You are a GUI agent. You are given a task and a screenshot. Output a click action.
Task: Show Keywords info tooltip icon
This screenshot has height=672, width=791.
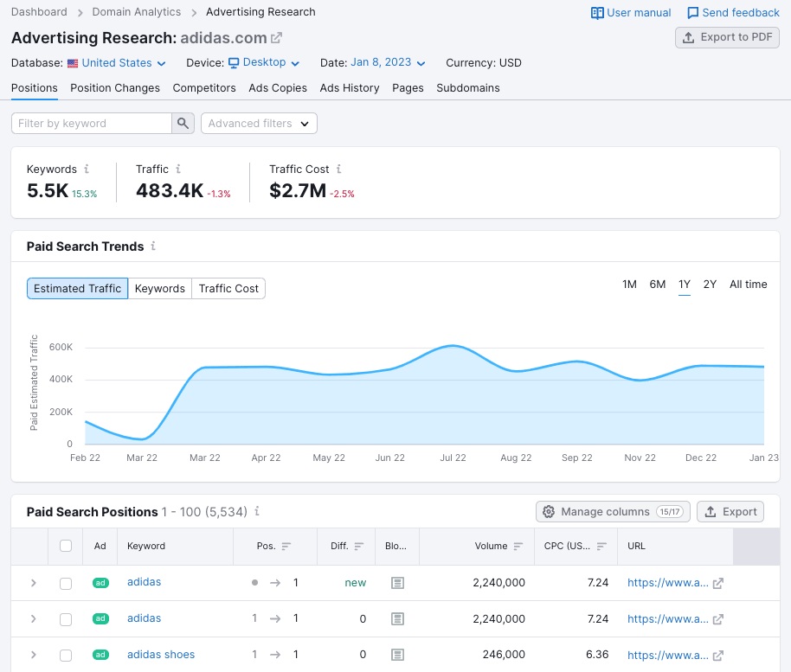[87, 169]
